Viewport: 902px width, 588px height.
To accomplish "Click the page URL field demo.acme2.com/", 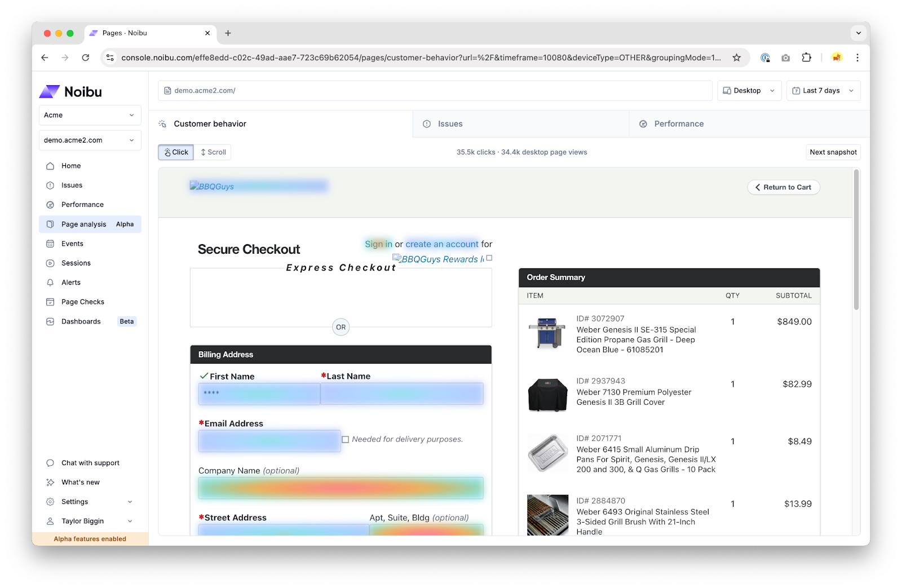I will point(435,91).
